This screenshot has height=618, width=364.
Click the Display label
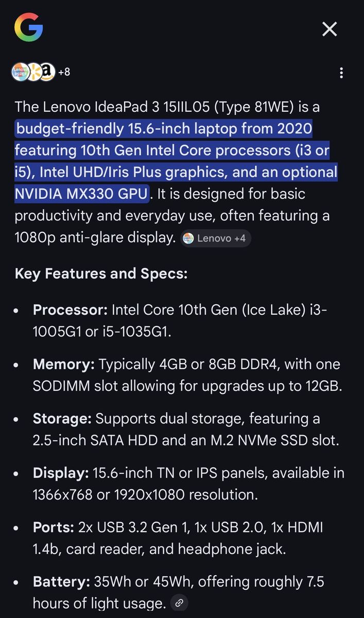point(61,473)
